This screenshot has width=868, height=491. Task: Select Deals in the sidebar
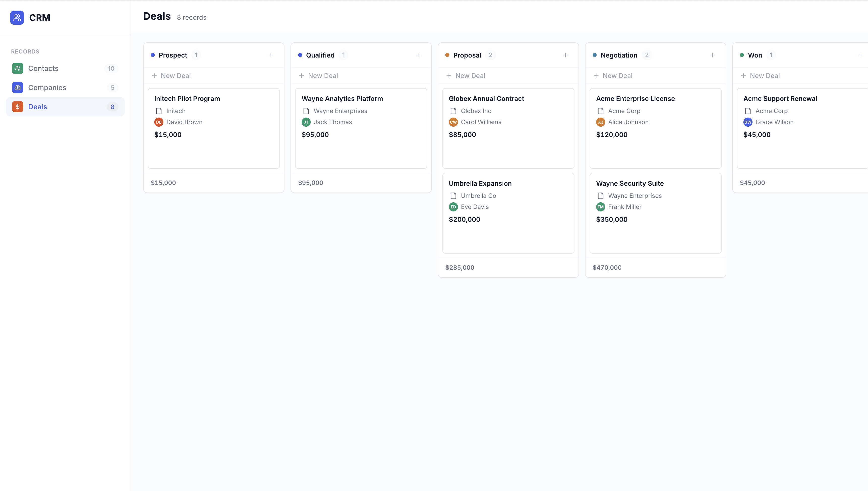tap(38, 107)
